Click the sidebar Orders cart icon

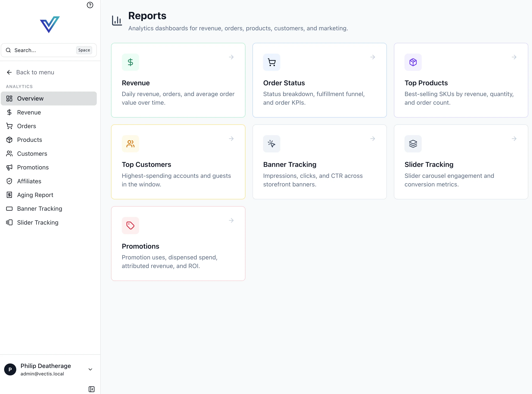9,126
